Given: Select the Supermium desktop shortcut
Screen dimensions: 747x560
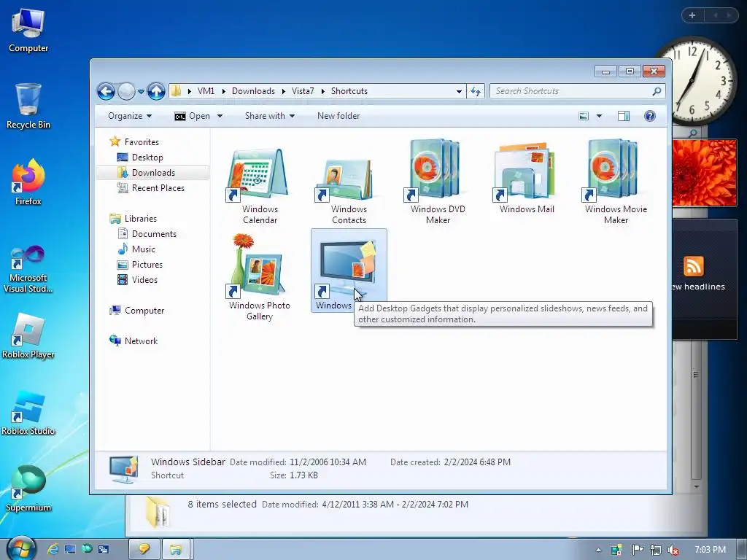Looking at the screenshot, I should point(28,489).
